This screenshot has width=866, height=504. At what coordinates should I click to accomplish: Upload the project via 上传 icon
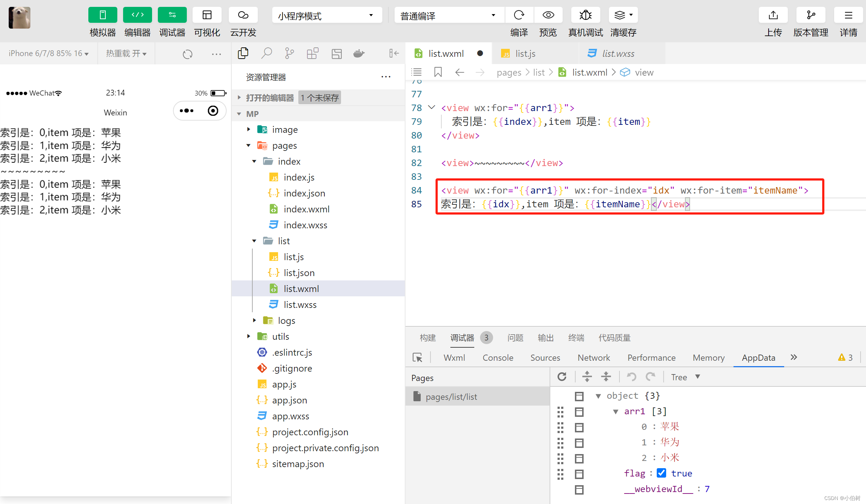773,15
